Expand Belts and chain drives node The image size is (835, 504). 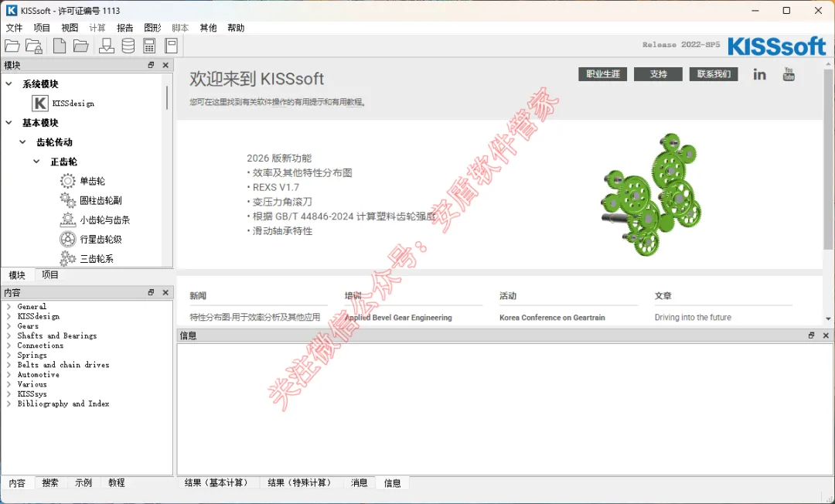pyautogui.click(x=9, y=365)
